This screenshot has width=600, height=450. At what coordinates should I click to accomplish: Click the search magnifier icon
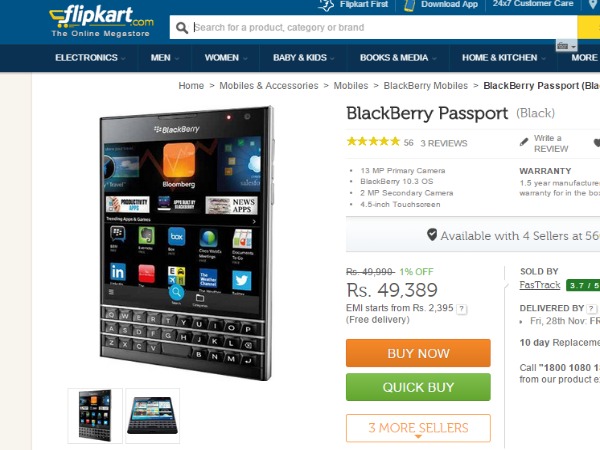[x=182, y=28]
